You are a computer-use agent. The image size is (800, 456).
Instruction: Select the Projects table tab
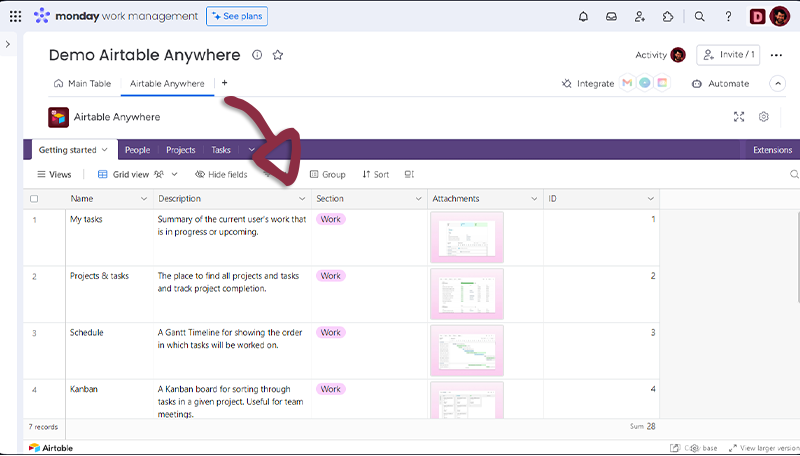click(180, 150)
